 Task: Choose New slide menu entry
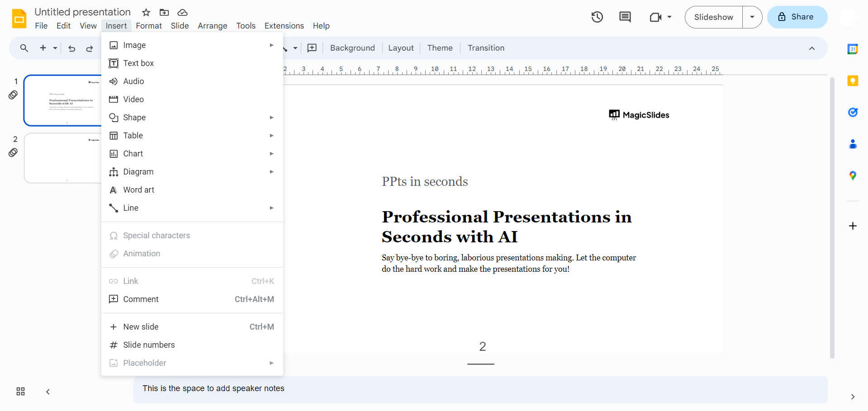pos(192,327)
